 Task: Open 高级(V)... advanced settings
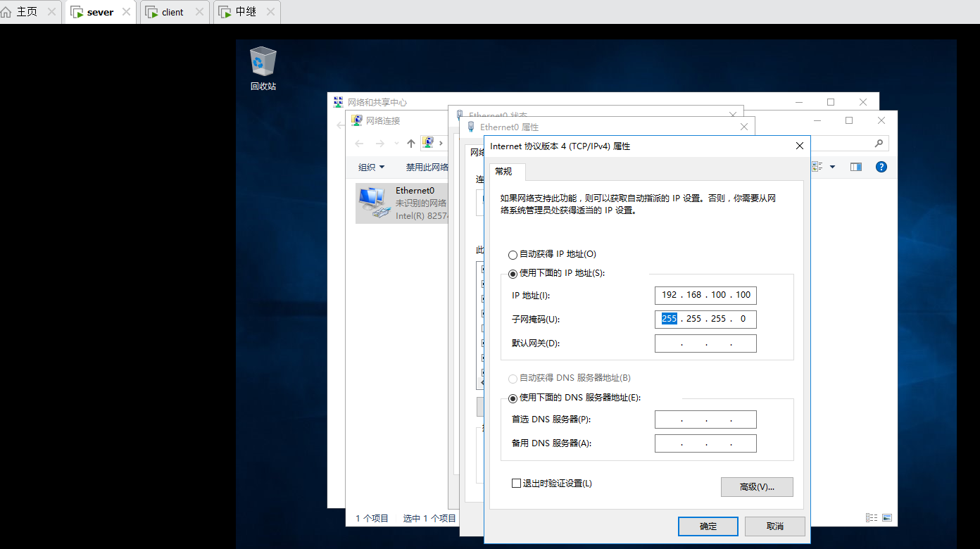757,487
